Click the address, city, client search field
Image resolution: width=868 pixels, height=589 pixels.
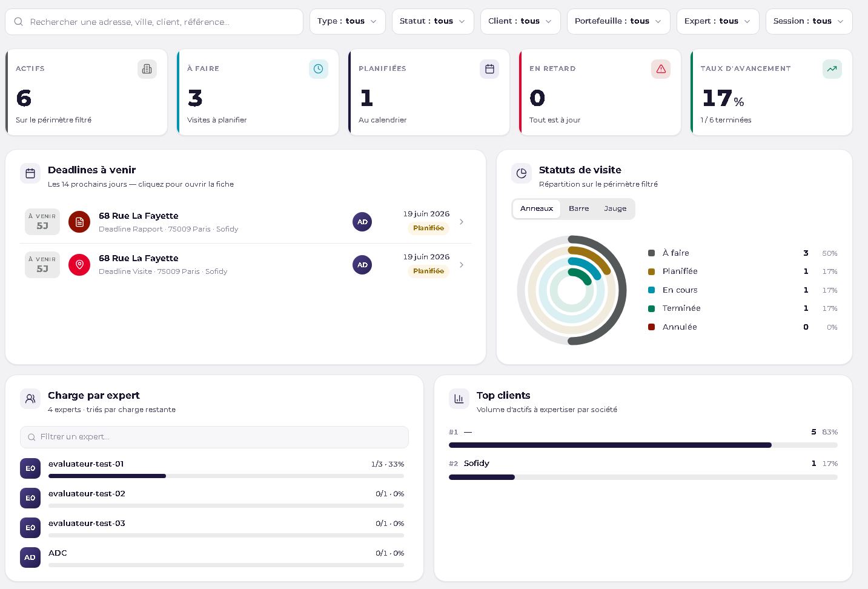point(154,22)
